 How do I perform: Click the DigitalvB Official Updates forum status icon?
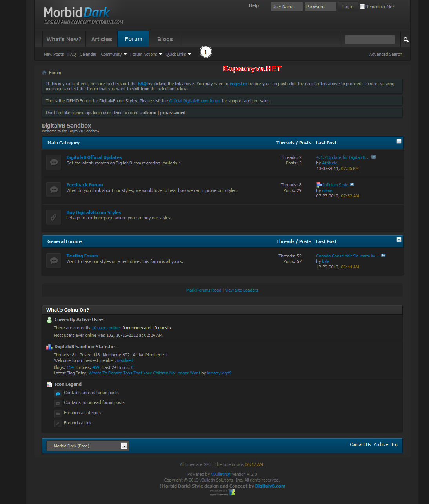(54, 162)
